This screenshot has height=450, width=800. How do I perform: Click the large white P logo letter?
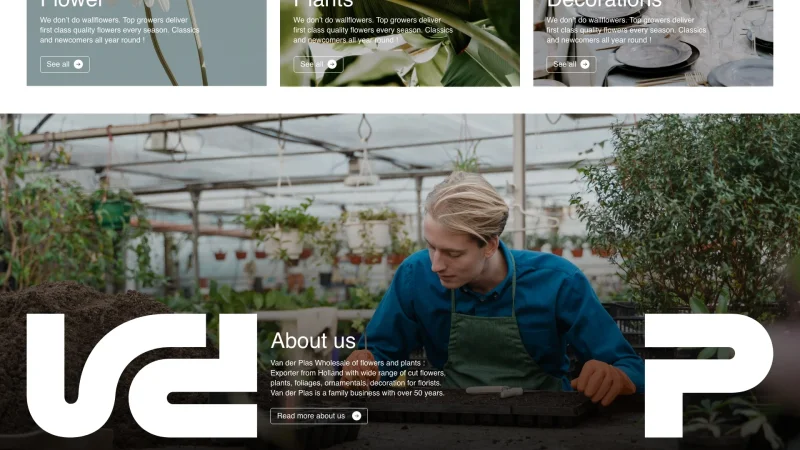709,376
